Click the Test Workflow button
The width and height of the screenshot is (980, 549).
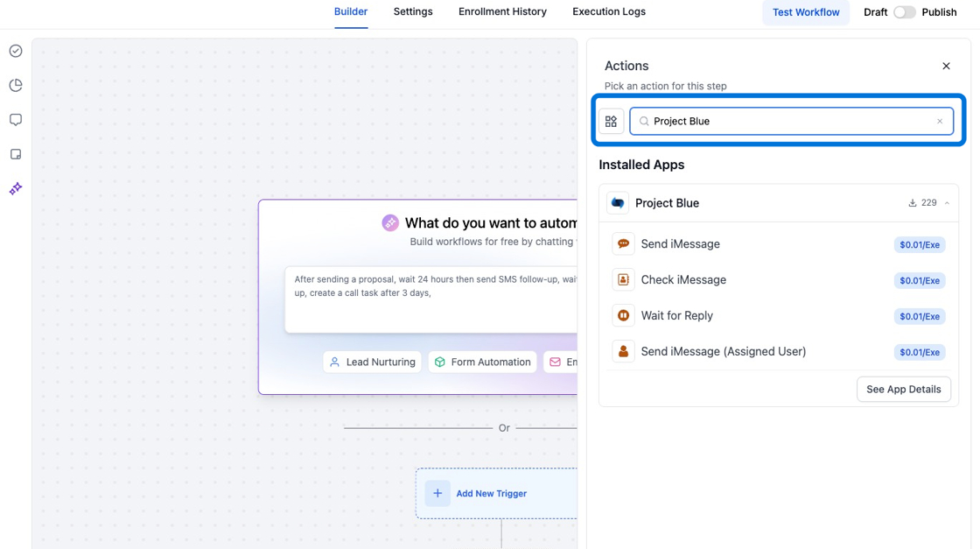[x=805, y=12]
